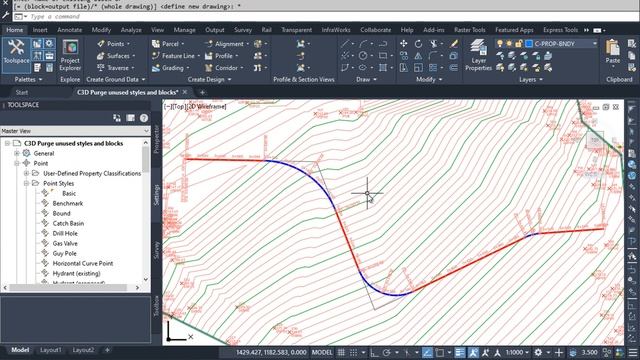Select the Catch Basin point style

[68, 223]
